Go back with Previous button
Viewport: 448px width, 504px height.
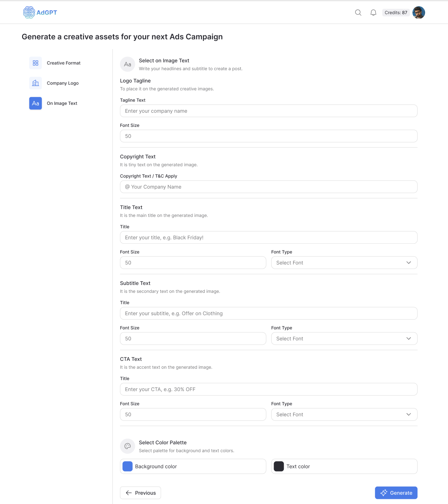[x=140, y=493]
